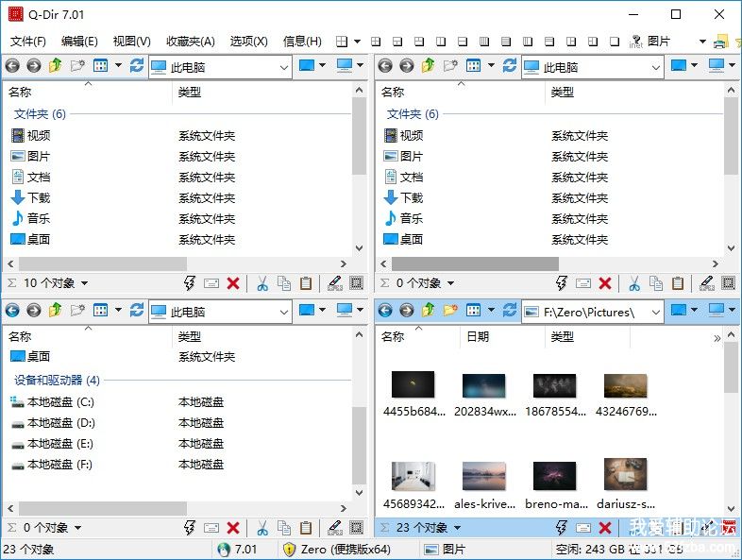
Task: Click 7.01 version status bar entry
Action: 238,549
